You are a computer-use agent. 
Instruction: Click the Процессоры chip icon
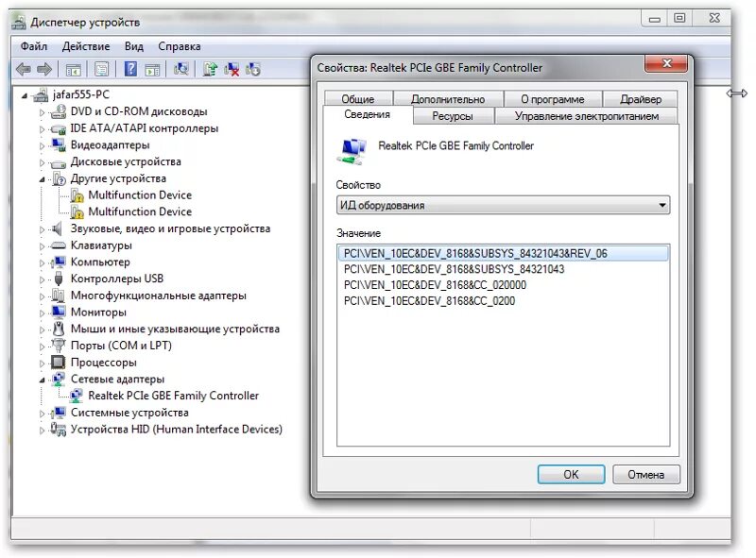(x=59, y=362)
